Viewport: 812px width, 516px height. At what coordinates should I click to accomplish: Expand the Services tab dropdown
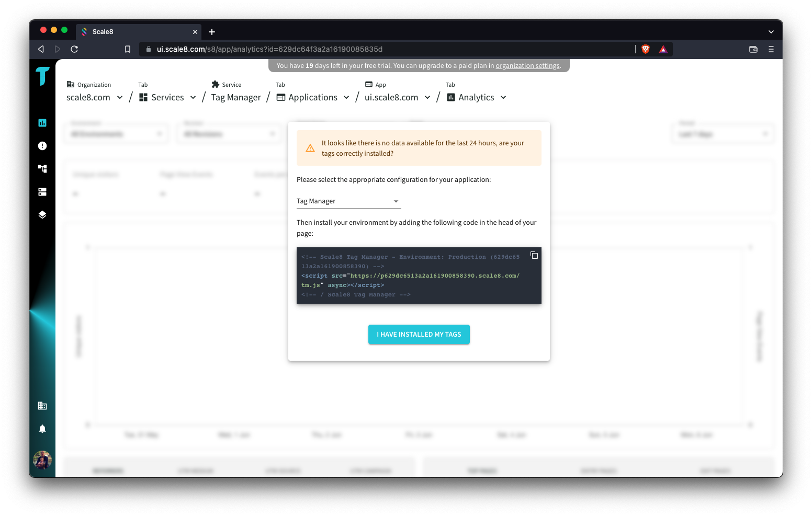pyautogui.click(x=193, y=98)
